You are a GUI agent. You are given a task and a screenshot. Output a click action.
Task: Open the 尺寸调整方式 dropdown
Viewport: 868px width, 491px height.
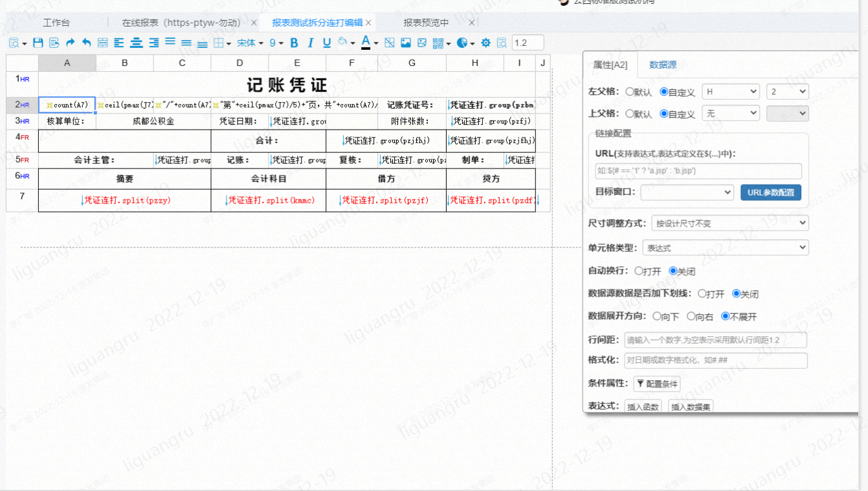tap(730, 223)
